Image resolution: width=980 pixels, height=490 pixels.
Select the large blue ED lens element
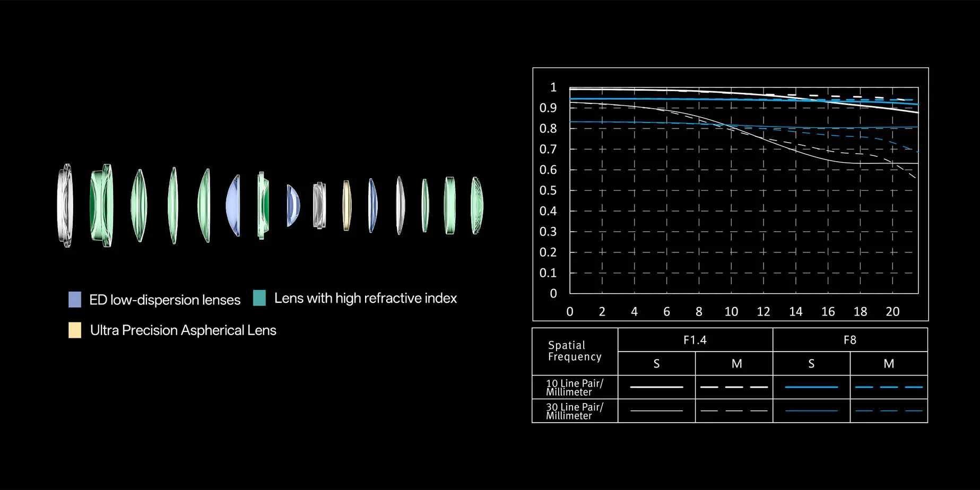(233, 205)
